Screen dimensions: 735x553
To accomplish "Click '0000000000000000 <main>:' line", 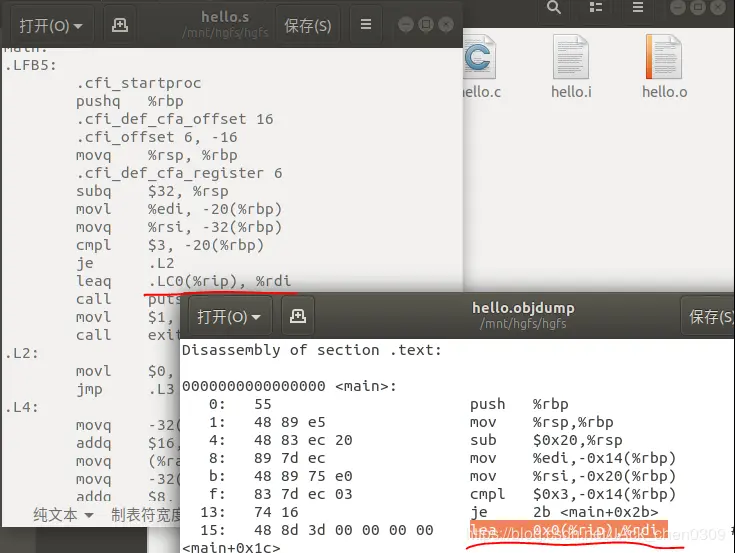I will (x=289, y=386).
